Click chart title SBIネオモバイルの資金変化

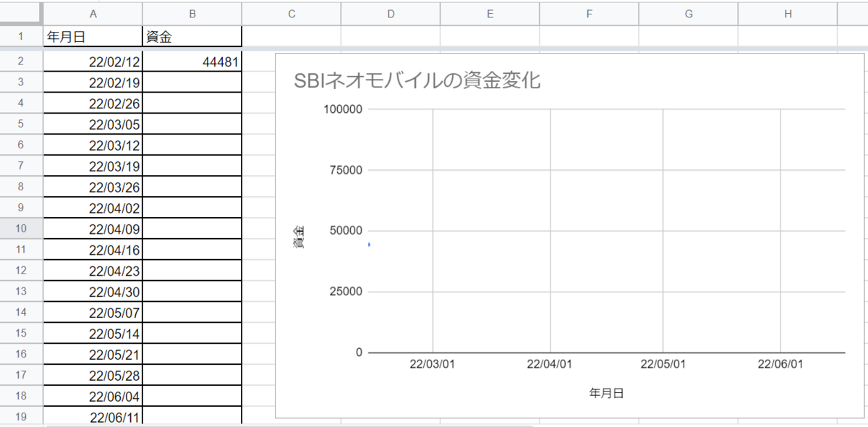click(x=417, y=81)
